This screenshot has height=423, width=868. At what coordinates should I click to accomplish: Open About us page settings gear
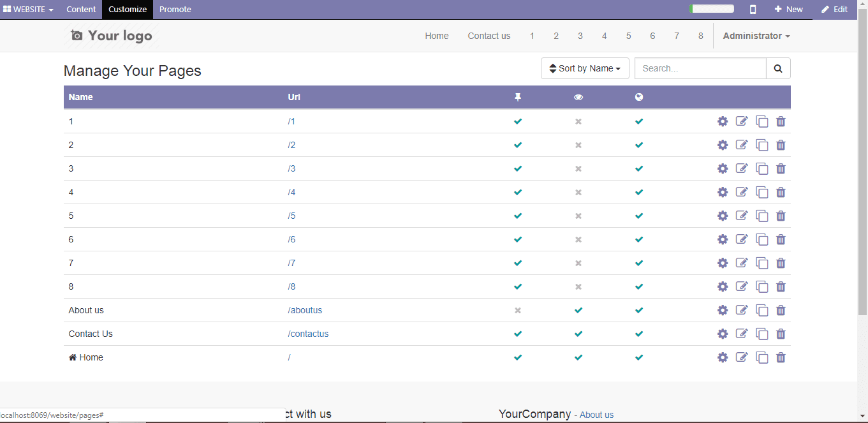tap(723, 310)
